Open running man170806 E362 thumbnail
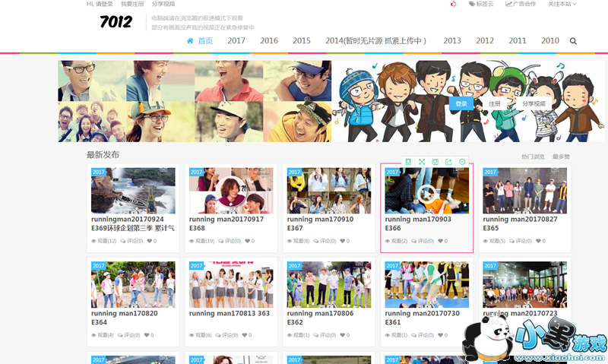The image size is (608, 364). pyautogui.click(x=329, y=284)
